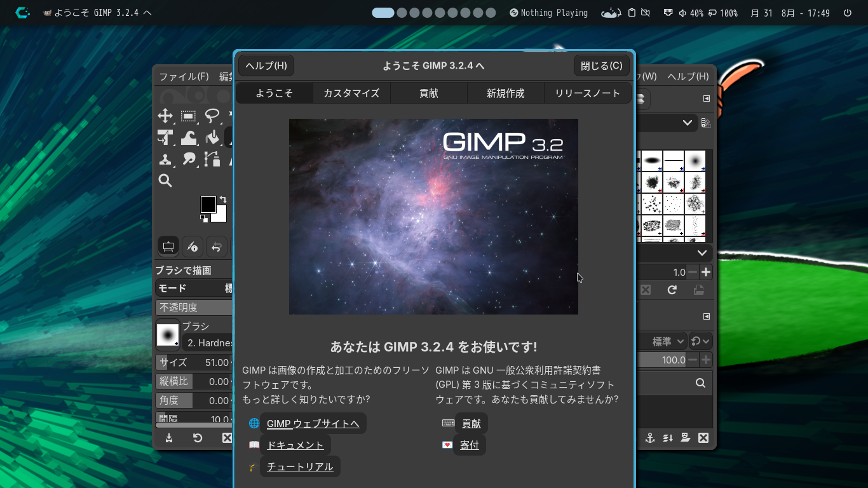This screenshot has height=488, width=868.
Task: Click the Nothing Playing media indicator
Action: [548, 13]
